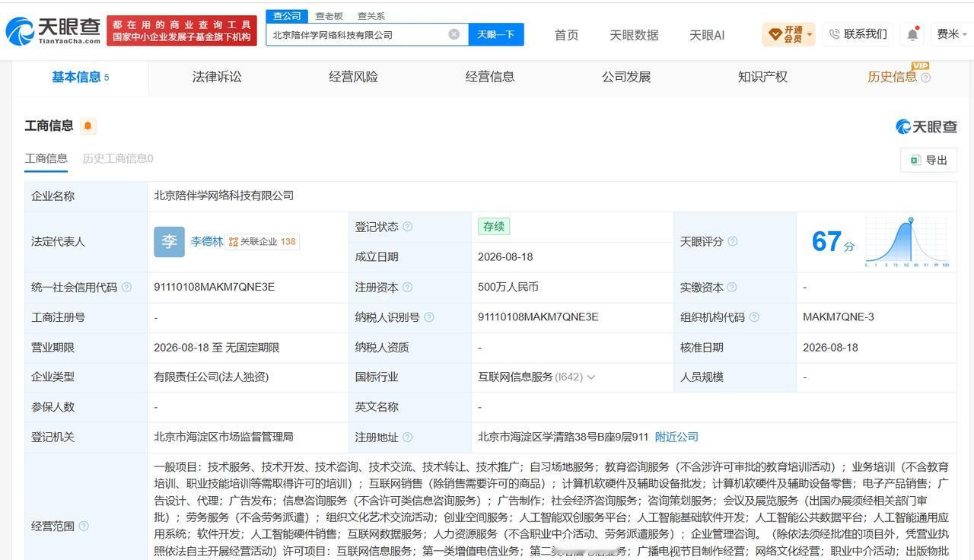Click 联系我们 in the header

point(858,34)
